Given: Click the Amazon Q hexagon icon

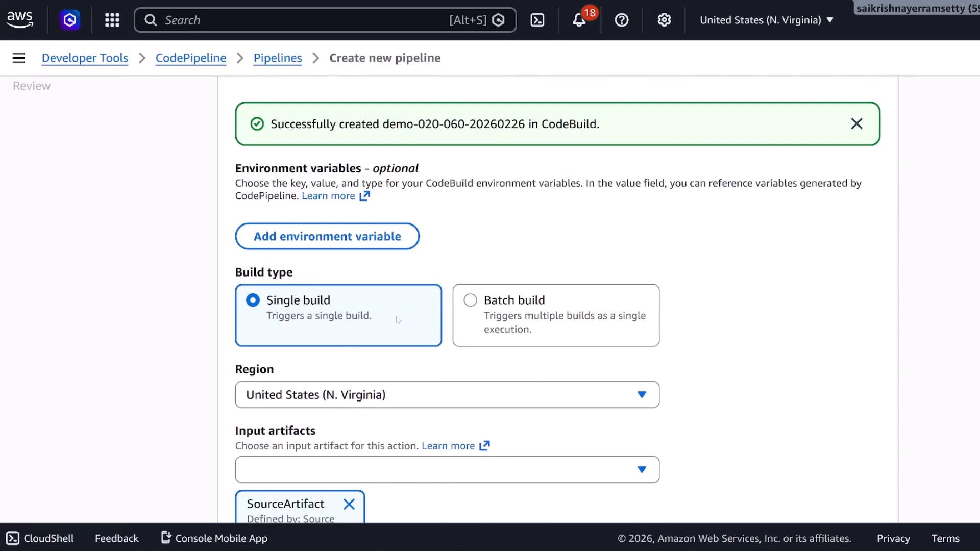Looking at the screenshot, I should [x=70, y=20].
